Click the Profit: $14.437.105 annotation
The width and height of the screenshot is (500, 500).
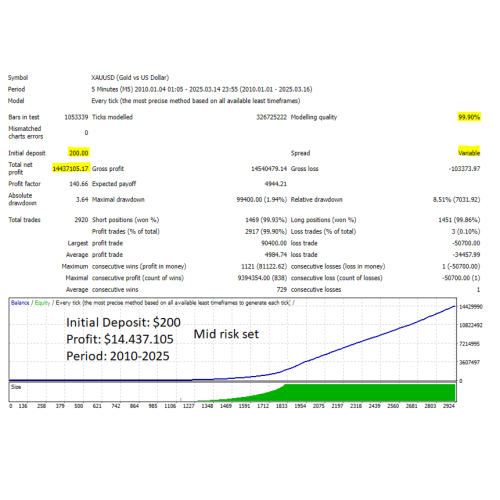[120, 339]
